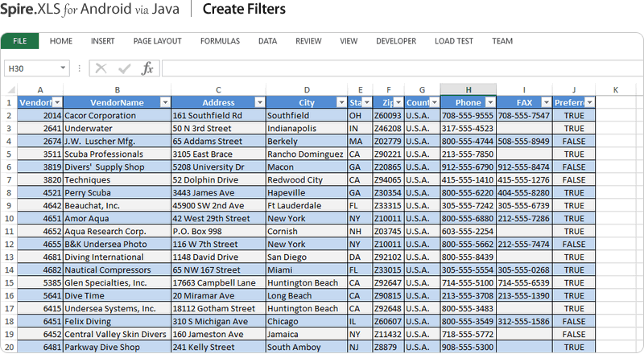The width and height of the screenshot is (644, 354).
Task: Open the Phone column filter dropdown
Action: [489, 103]
